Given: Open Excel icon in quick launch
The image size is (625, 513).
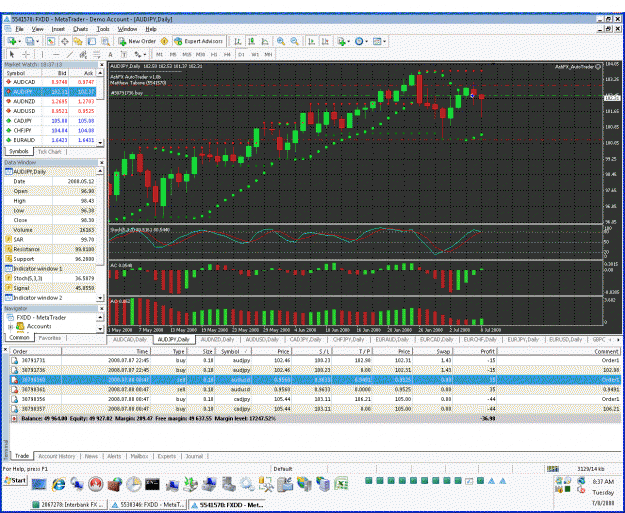Looking at the screenshot, I should point(341,484).
